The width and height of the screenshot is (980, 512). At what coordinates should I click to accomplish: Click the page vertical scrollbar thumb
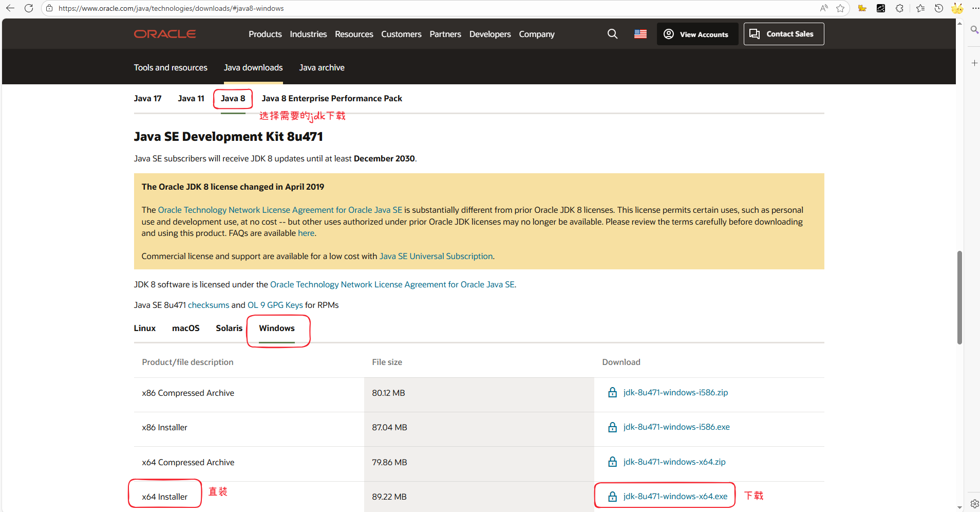[959, 298]
